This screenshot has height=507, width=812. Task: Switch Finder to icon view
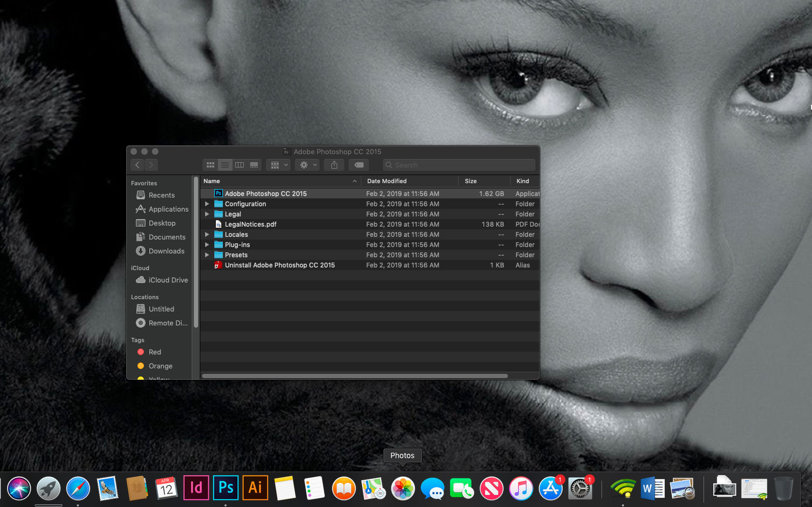[x=211, y=165]
